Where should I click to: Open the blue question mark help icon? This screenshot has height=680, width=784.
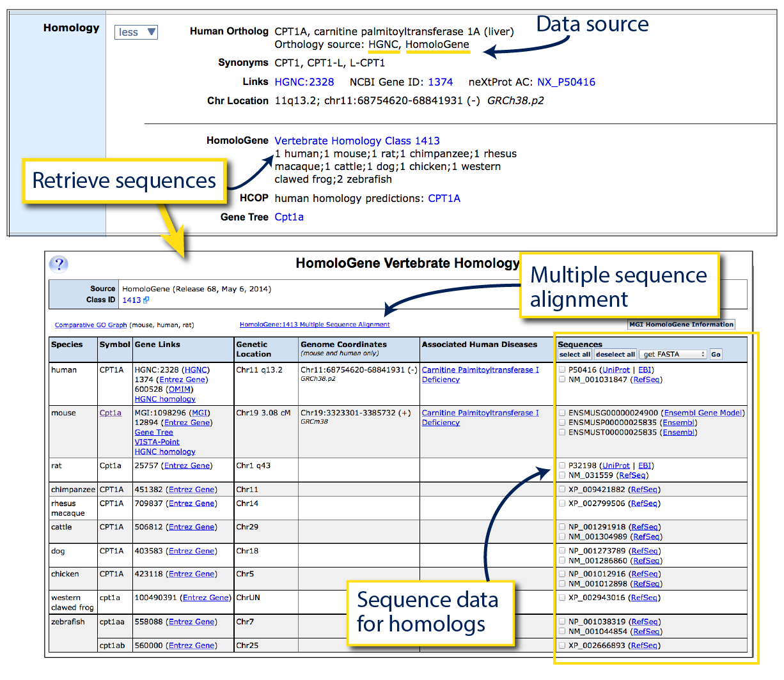[x=58, y=264]
